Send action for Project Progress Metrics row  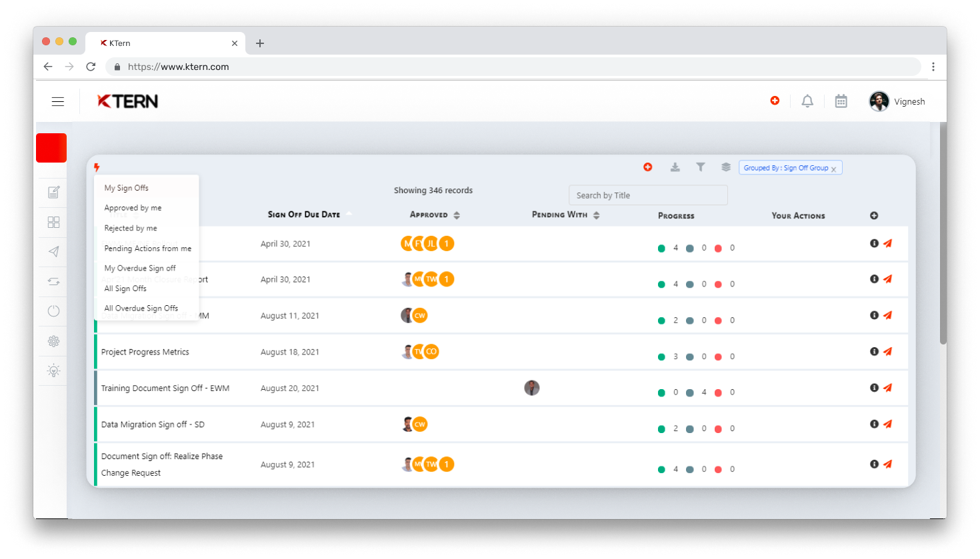tap(888, 351)
